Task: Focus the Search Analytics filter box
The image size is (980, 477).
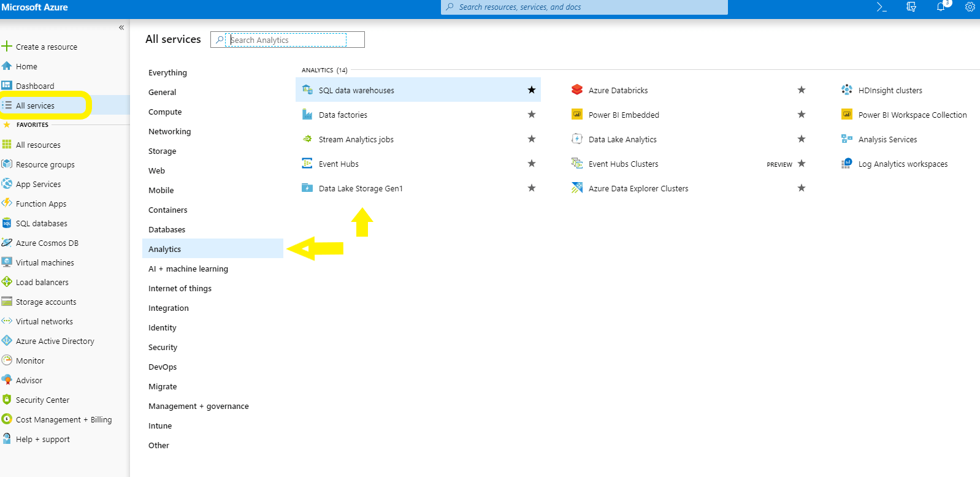Action: [288, 40]
